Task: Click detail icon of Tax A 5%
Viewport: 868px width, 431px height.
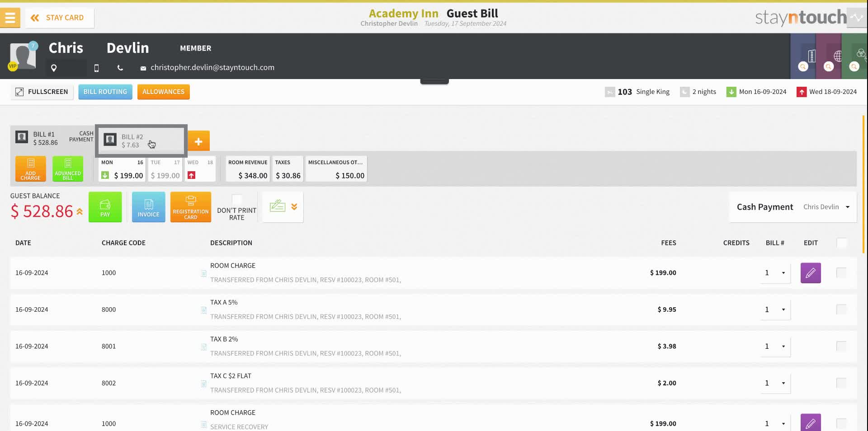Action: (x=204, y=310)
